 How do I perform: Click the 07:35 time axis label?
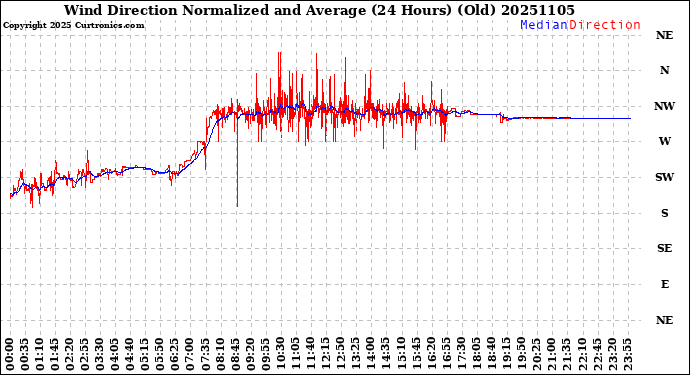tap(206, 355)
